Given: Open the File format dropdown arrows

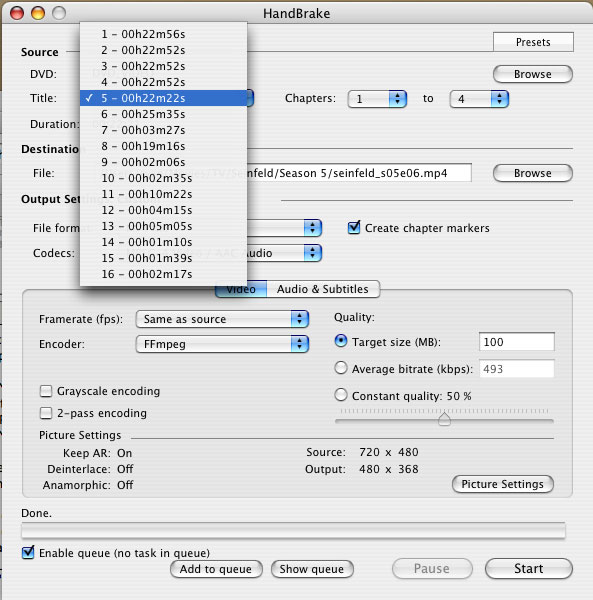Looking at the screenshot, I should tap(313, 228).
